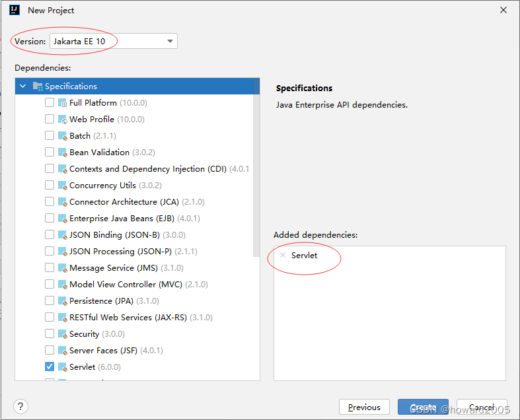Remove Servlet from added dependencies
520x420 pixels.
283,256
